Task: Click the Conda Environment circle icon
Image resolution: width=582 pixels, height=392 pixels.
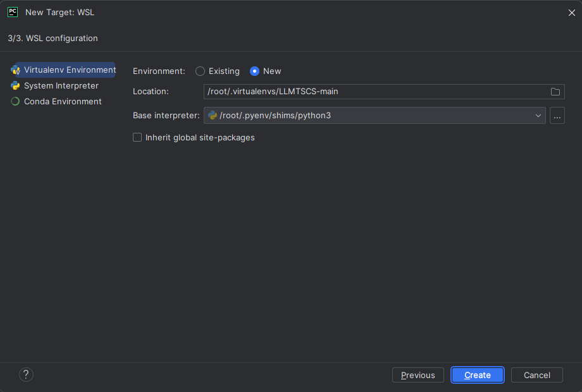Action: pos(16,102)
